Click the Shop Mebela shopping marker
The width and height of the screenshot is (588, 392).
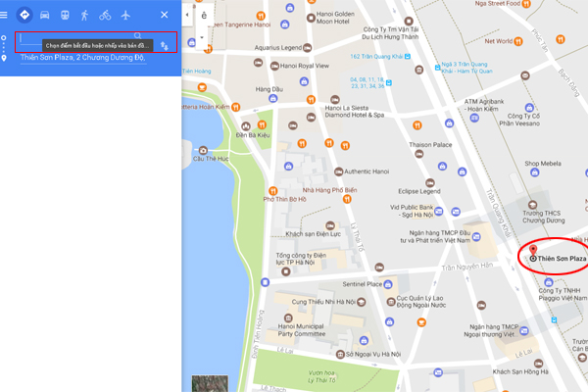(535, 172)
